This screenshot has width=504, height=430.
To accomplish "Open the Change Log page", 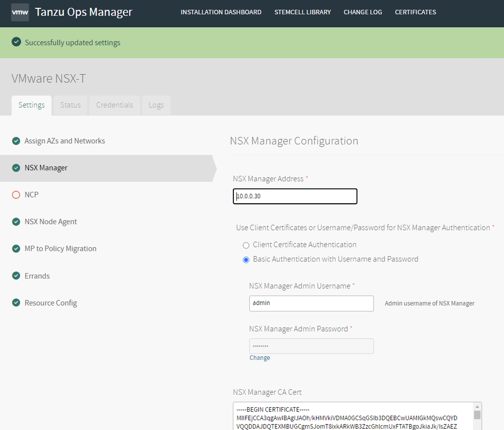I will (363, 12).
